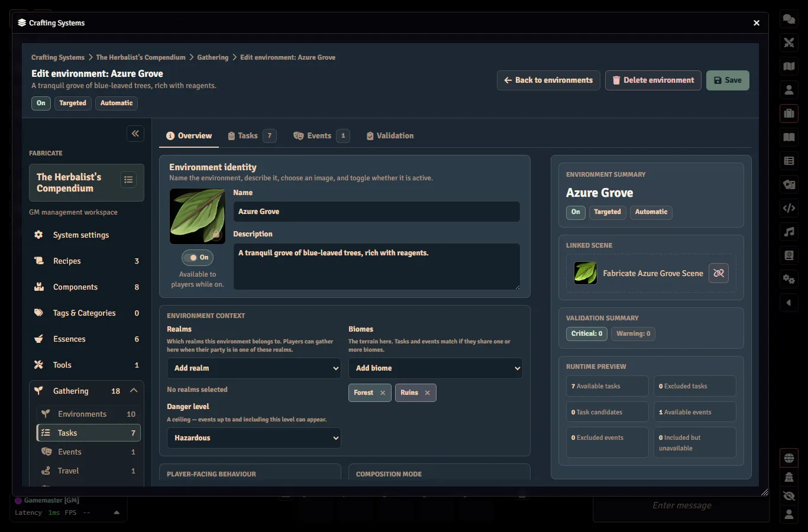Click the globe icon in the right sidebar
This screenshot has height=532, width=808.
click(789, 458)
